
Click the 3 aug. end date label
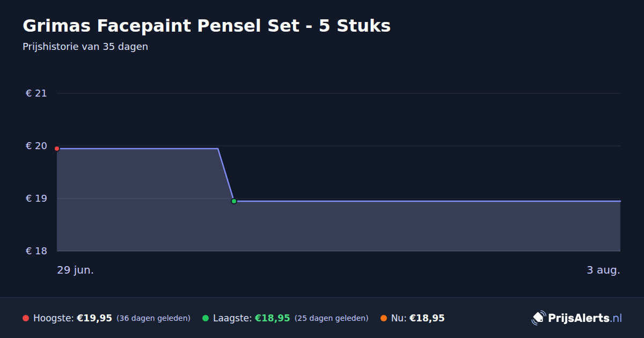pos(603,270)
